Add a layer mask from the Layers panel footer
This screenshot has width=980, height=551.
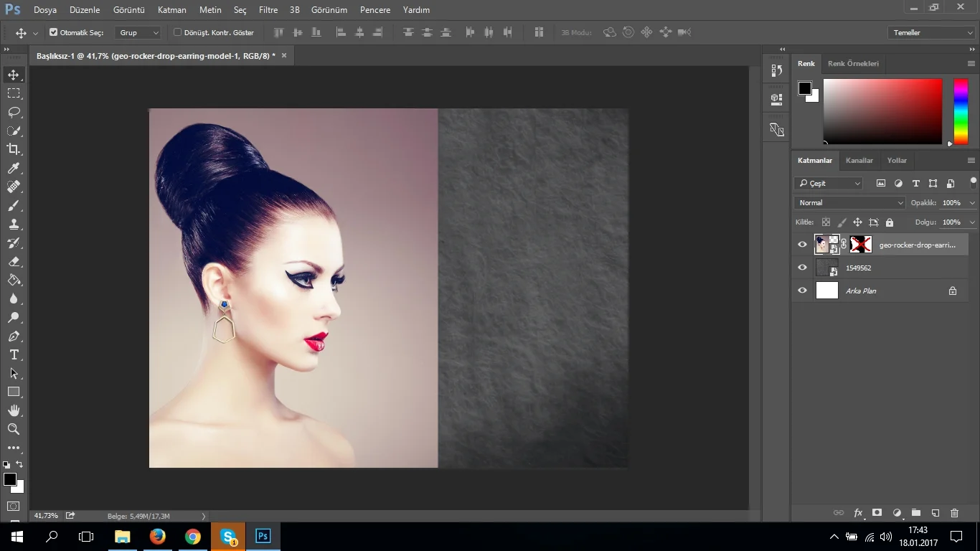[877, 513]
